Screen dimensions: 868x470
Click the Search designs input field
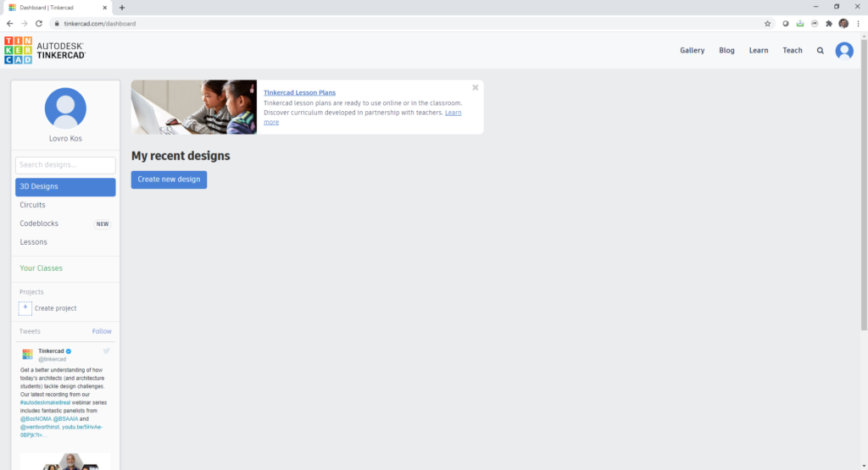pyautogui.click(x=65, y=165)
